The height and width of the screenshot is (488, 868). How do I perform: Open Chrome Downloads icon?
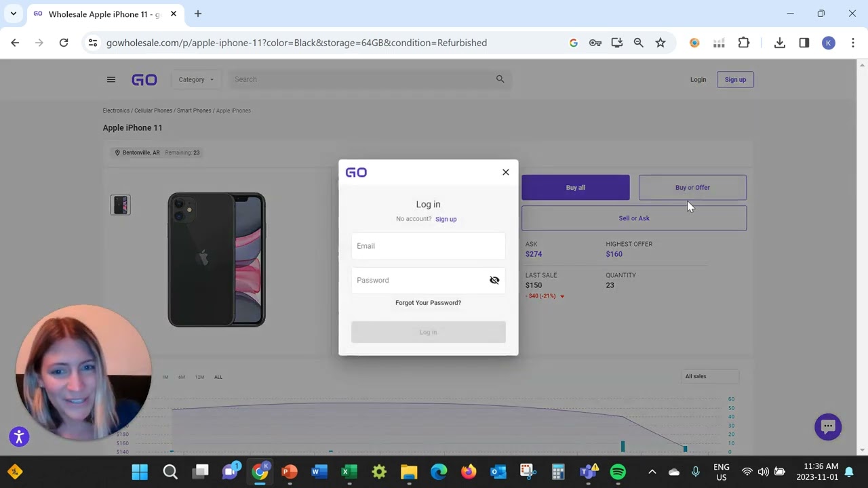pos(780,43)
